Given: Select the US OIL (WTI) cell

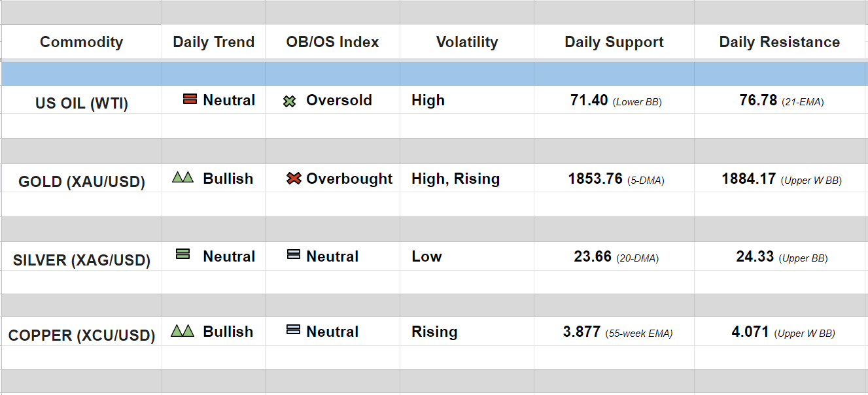Looking at the screenshot, I should tap(81, 103).
